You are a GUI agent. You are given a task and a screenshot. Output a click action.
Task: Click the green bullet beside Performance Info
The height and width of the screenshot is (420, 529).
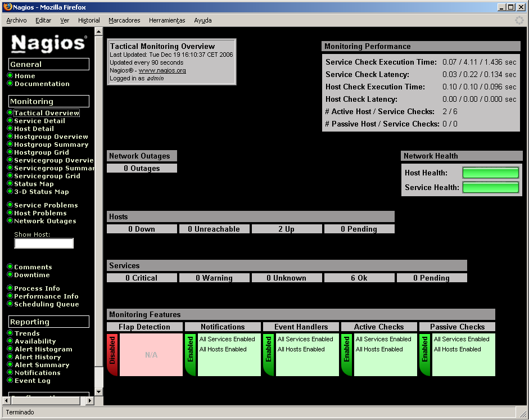[x=10, y=296]
